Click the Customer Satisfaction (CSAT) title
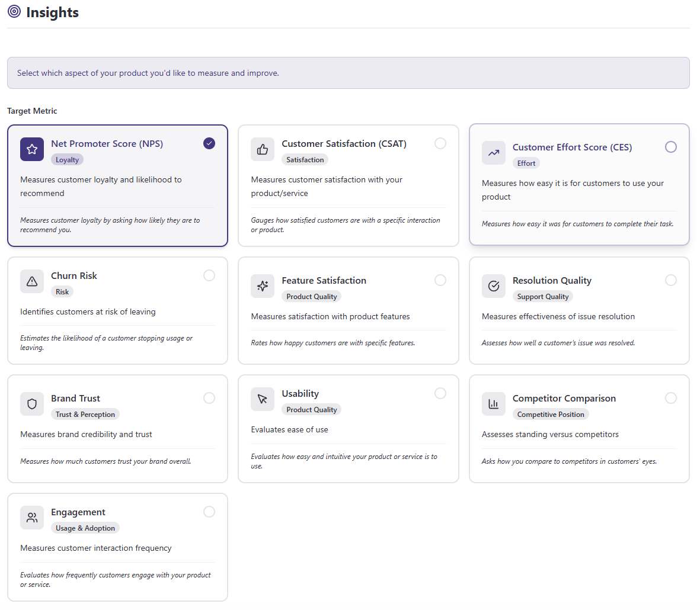Image resolution: width=700 pixels, height=610 pixels. (x=344, y=143)
